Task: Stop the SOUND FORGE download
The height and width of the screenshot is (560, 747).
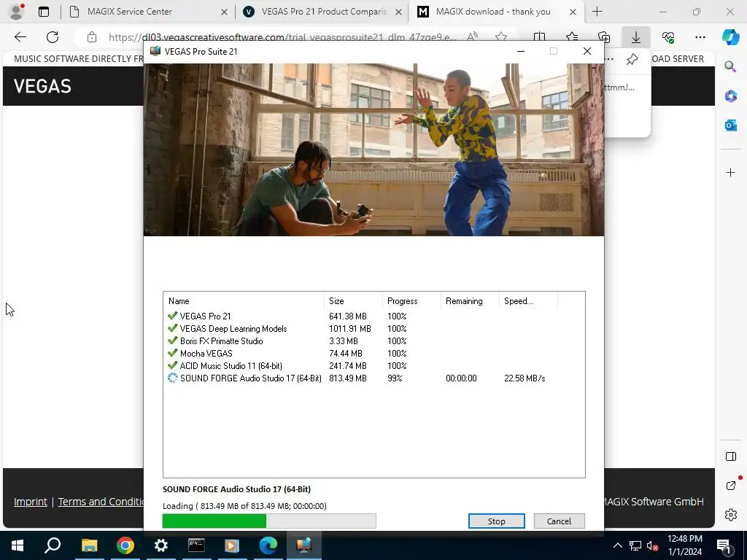Action: click(x=496, y=521)
